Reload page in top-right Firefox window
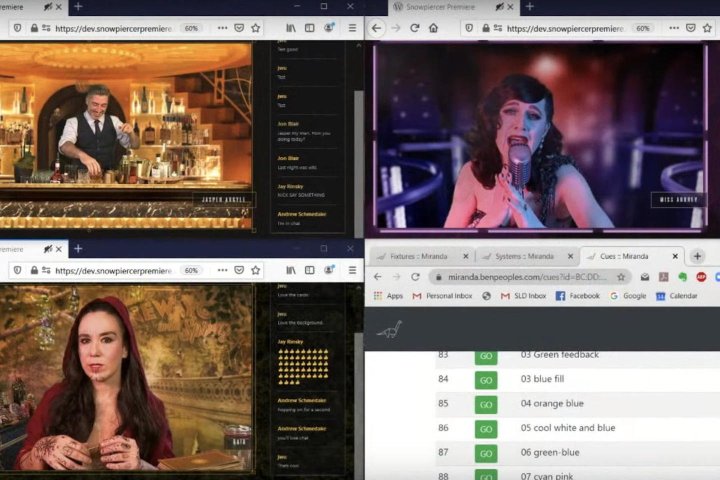 [x=415, y=28]
